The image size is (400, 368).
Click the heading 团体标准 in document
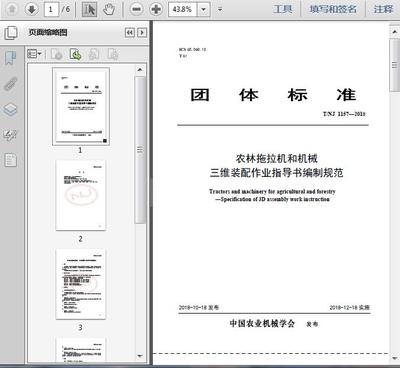tap(273, 95)
